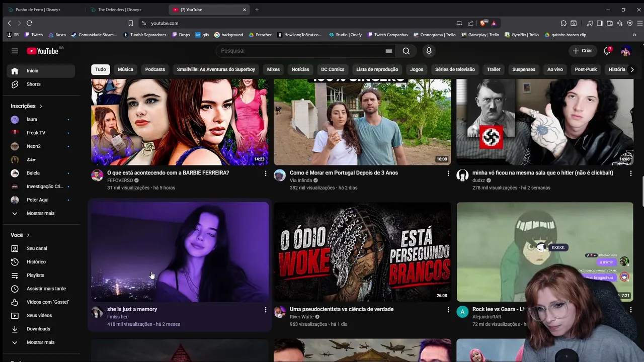The width and height of the screenshot is (644, 362).
Task: Select the Podcasts filter chip
Action: click(155, 69)
